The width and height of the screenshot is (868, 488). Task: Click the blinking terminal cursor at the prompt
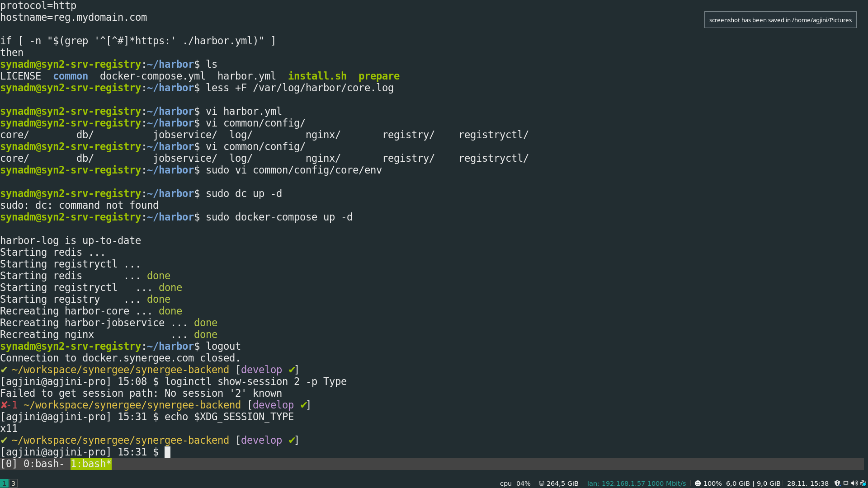click(168, 452)
